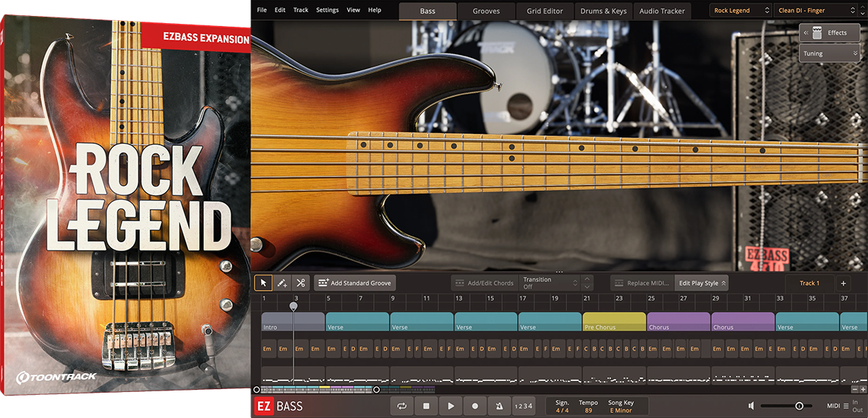
Task: Click the time signature 4/4 value
Action: 561,411
